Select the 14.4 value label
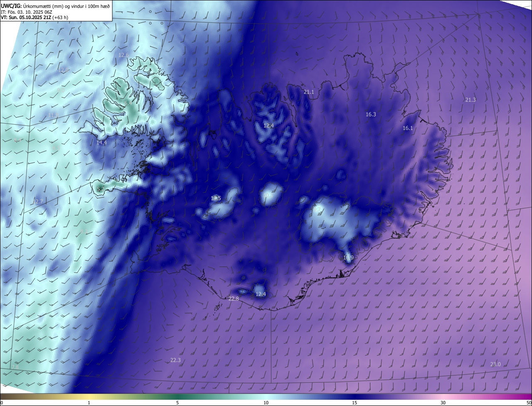The image size is (532, 406). (x=101, y=142)
